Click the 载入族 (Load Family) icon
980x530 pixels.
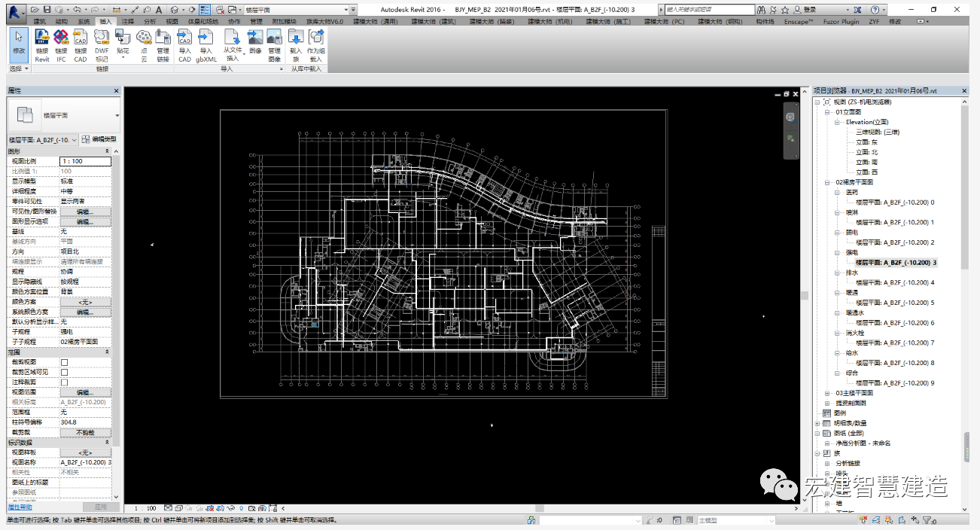pos(295,44)
